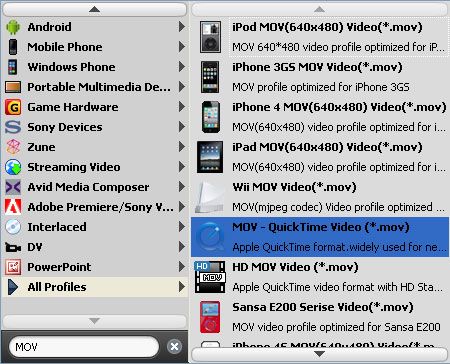Open the Streaming Video category
This screenshot has width=450, height=364.
click(x=95, y=167)
